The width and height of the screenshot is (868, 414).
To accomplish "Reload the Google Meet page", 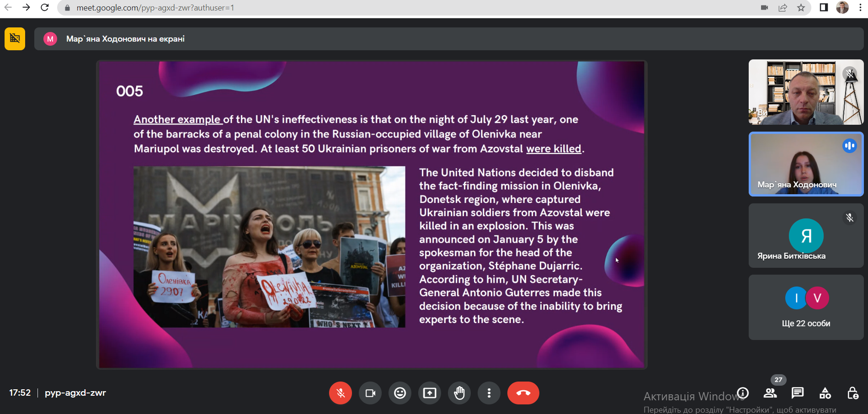I will (x=44, y=8).
